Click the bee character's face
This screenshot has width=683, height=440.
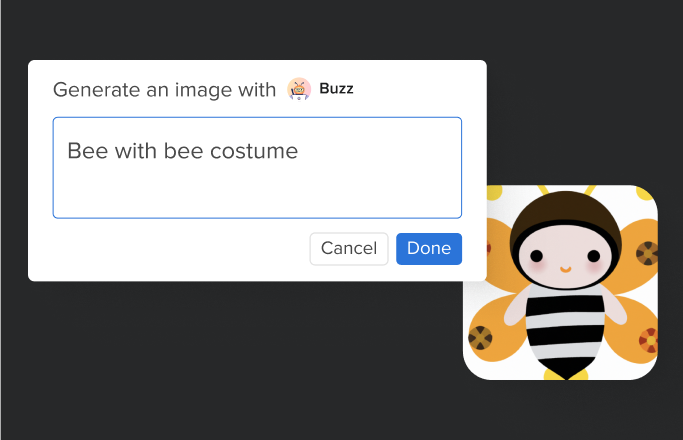[565, 256]
